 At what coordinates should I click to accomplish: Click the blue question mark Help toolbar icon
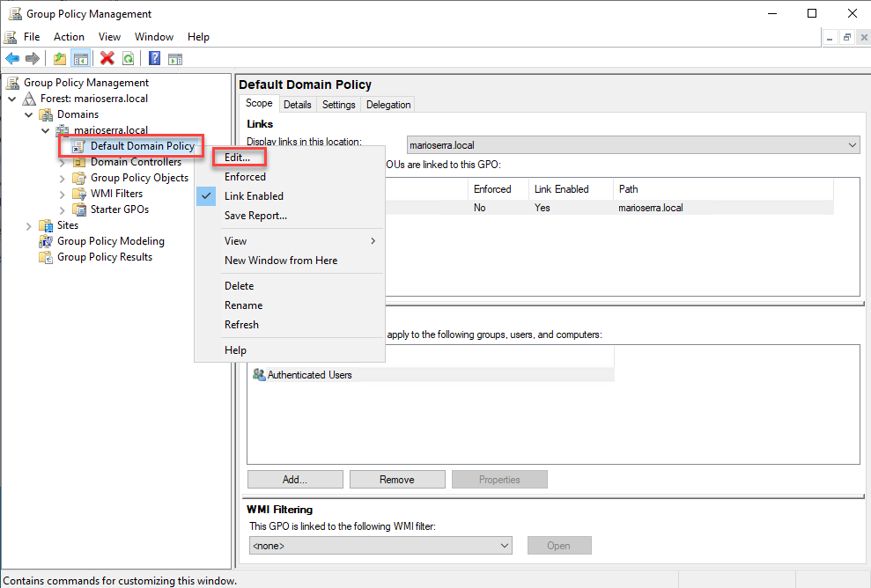pos(154,58)
